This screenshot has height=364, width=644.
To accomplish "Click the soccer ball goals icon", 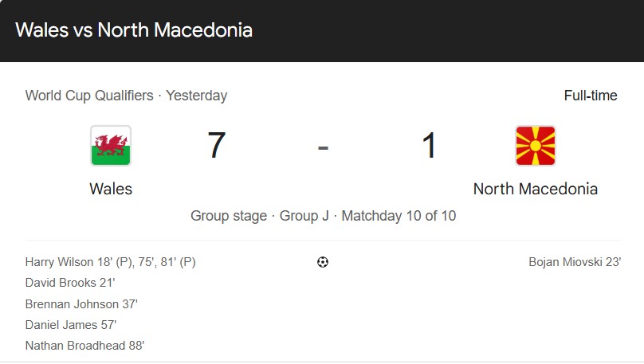I will coord(322,262).
